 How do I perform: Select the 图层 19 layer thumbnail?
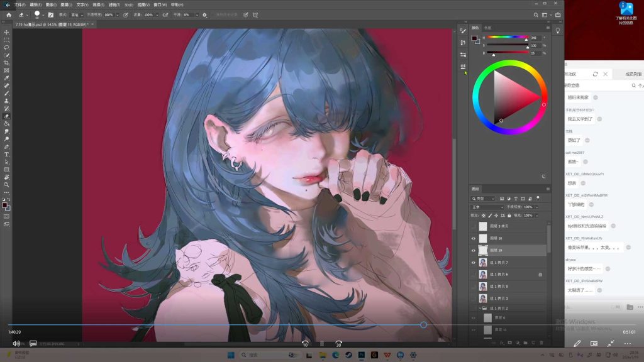[483, 250]
